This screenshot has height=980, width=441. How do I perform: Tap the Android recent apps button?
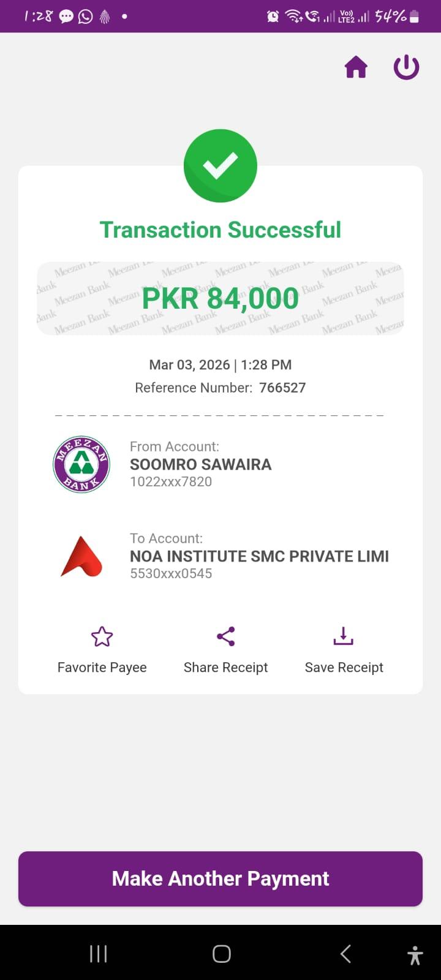click(98, 954)
